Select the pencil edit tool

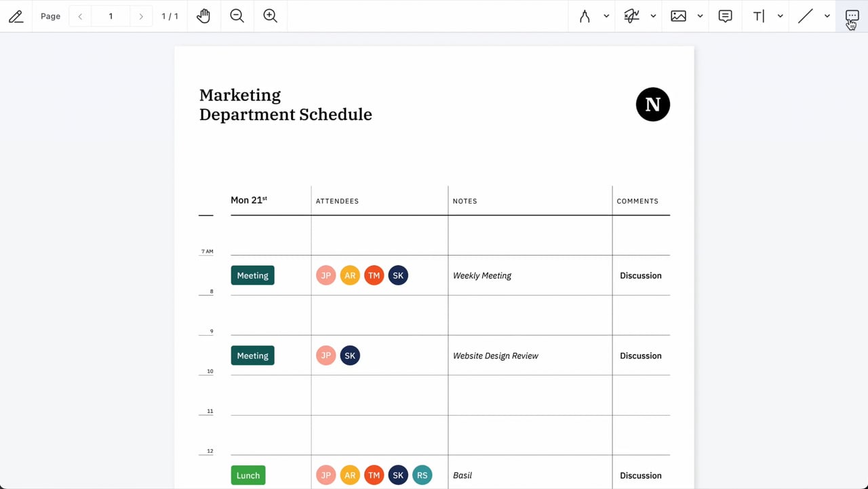tap(16, 16)
